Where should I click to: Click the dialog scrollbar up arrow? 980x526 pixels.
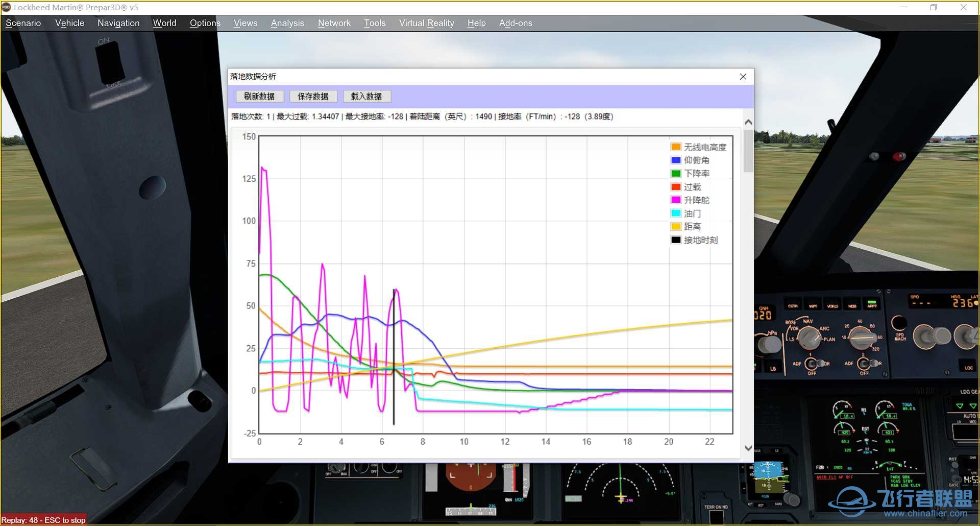[748, 123]
